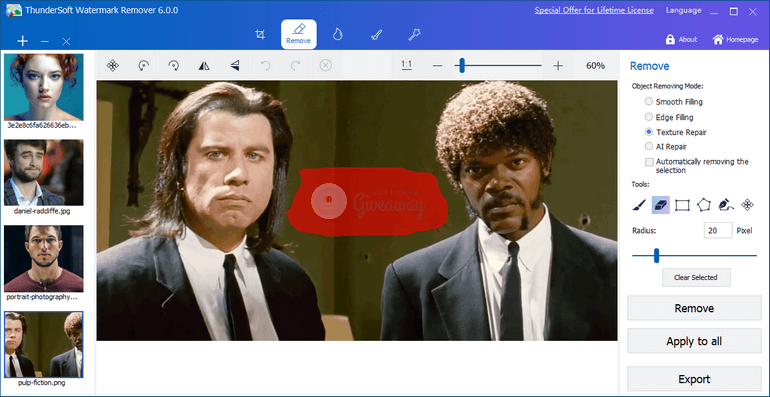Select the eraser tool
Screen dimensions: 770x397
[660, 205]
